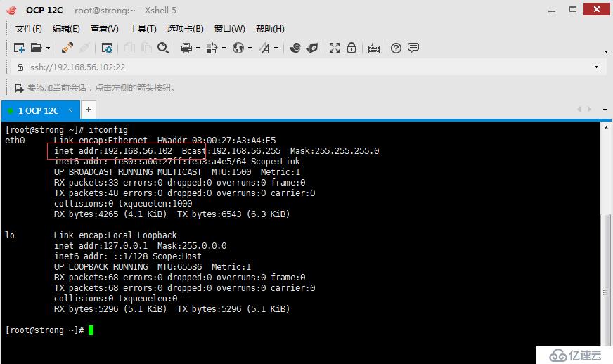Open the 窗口(W) menu
613x364 pixels.
coord(229,29)
